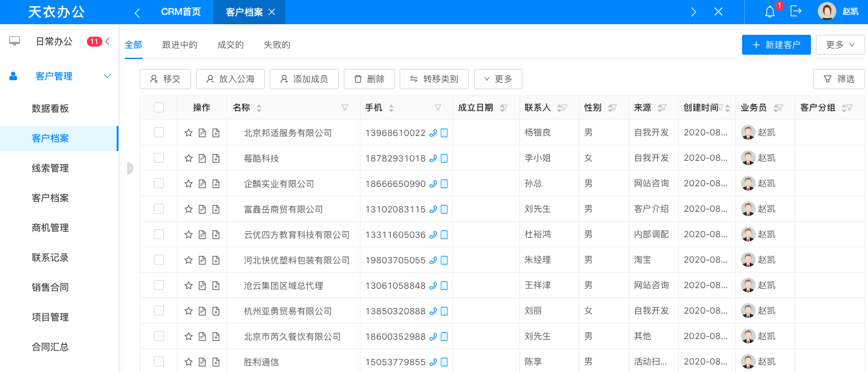
Task: Switch to the 跟进中的 tab
Action: pos(180,45)
